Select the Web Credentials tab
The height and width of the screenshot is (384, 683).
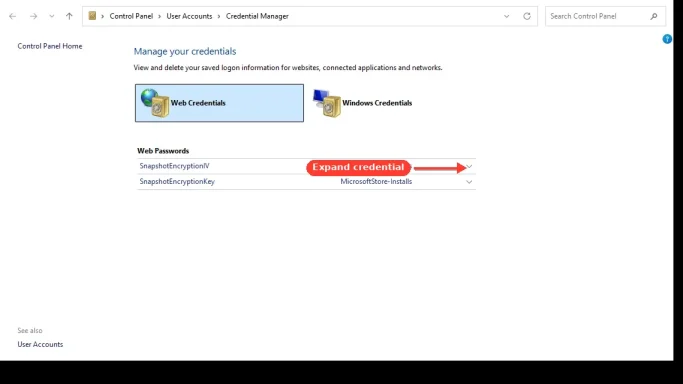pyautogui.click(x=219, y=103)
